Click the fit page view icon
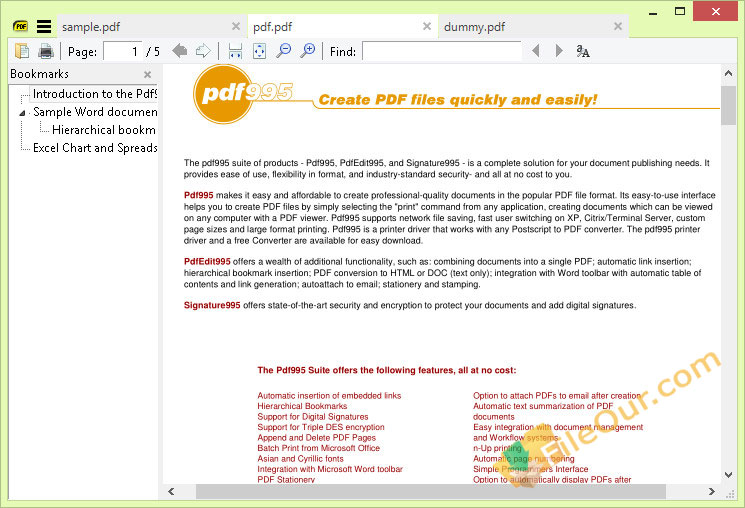This screenshot has height=508, width=745. 259,51
